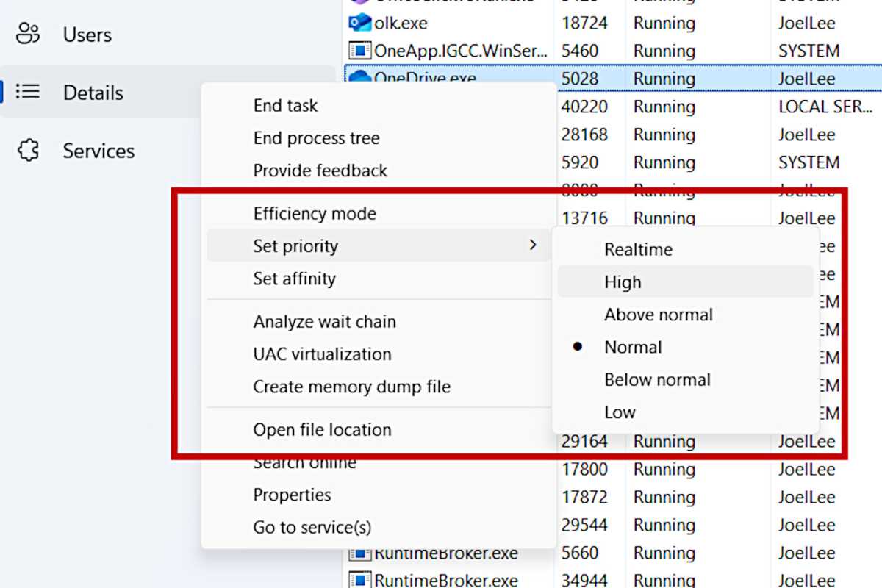This screenshot has height=588, width=882.
Task: Set priority to Realtime
Action: point(638,249)
